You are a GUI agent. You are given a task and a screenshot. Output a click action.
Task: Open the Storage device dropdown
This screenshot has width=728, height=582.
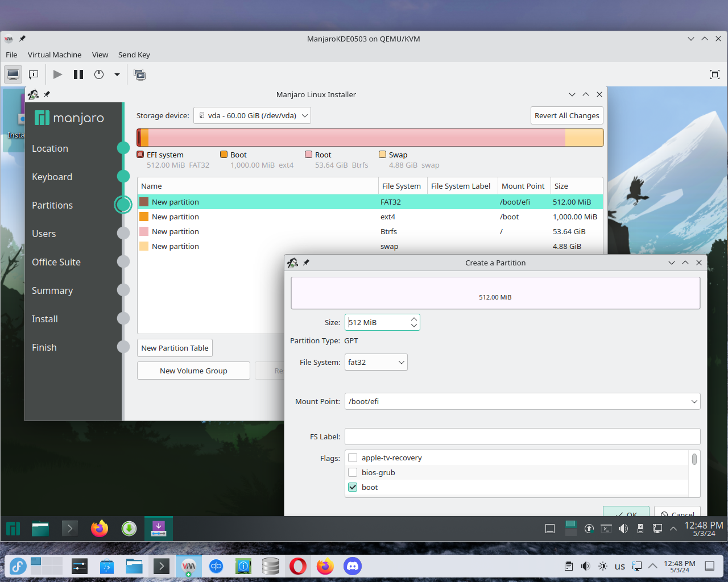(x=252, y=115)
